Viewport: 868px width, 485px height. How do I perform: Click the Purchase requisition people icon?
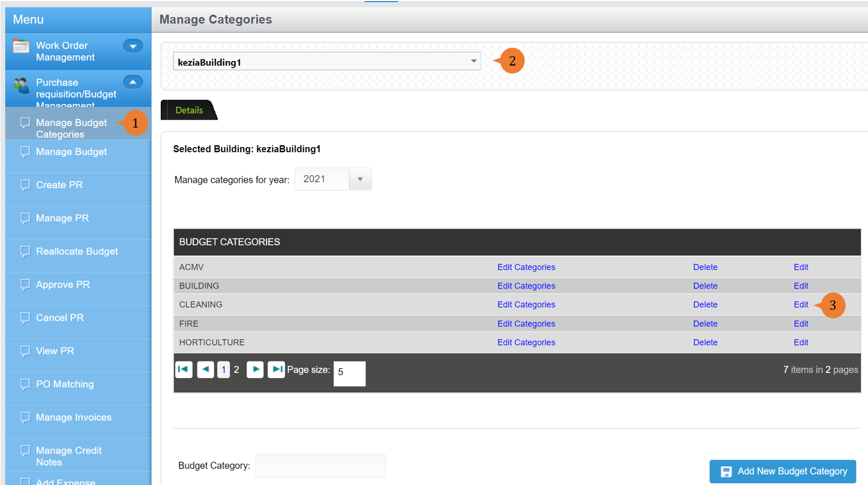21,85
